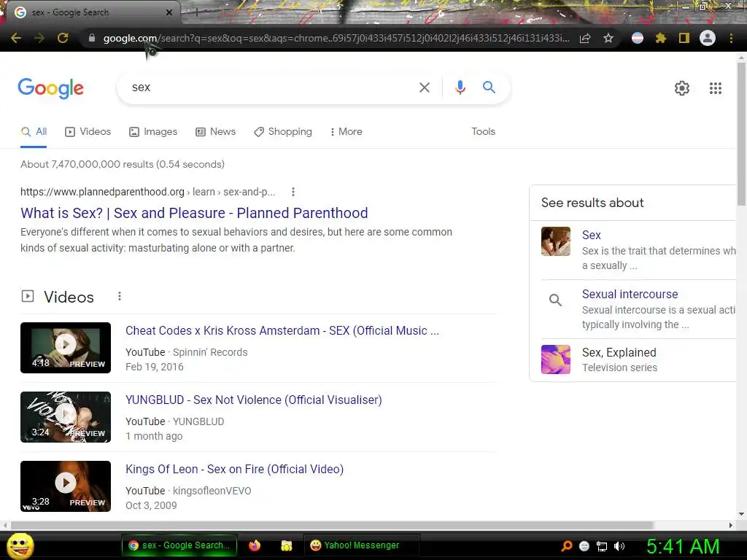747x560 pixels.
Task: Submit search with the magnifier icon
Action: 489,87
